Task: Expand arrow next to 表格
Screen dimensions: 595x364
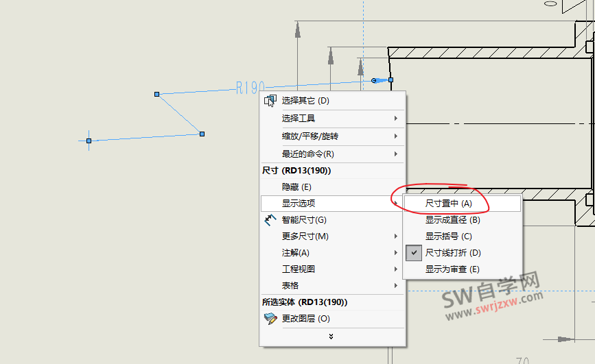Action: pyautogui.click(x=396, y=286)
